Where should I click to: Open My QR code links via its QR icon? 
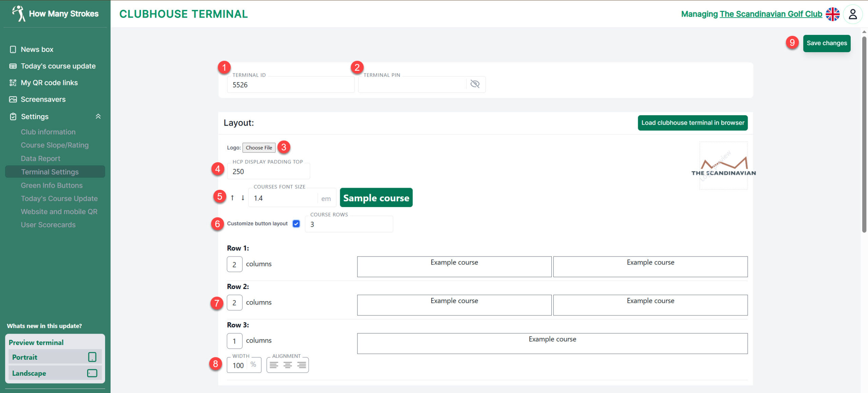coord(13,82)
